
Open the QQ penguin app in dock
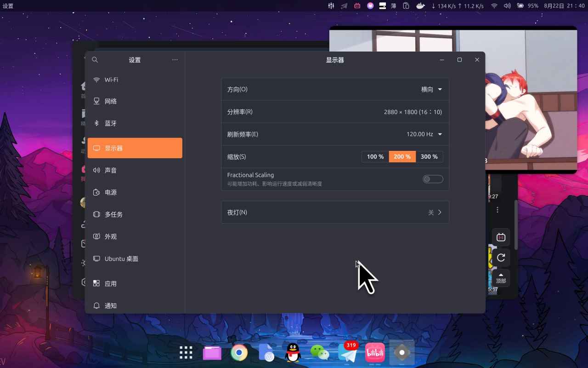click(x=293, y=353)
